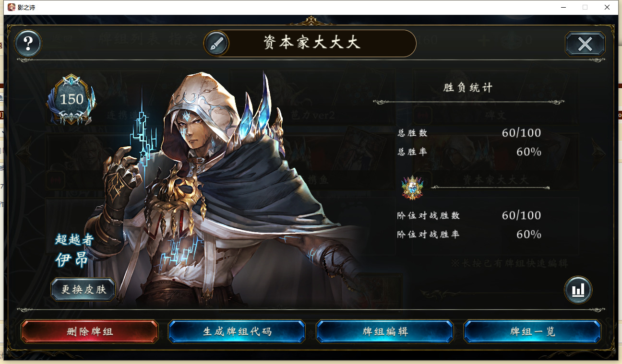Open the 牌组一览 deck overview

point(532,331)
